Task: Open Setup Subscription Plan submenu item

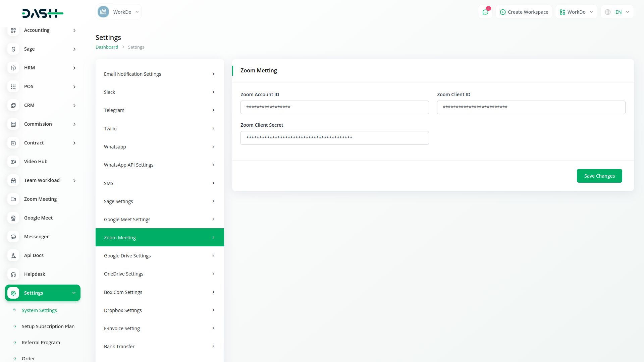Action: (x=48, y=326)
